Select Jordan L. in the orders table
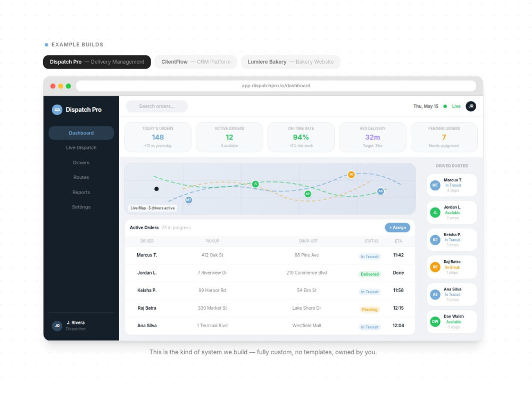The width and height of the screenshot is (532, 399). (147, 273)
